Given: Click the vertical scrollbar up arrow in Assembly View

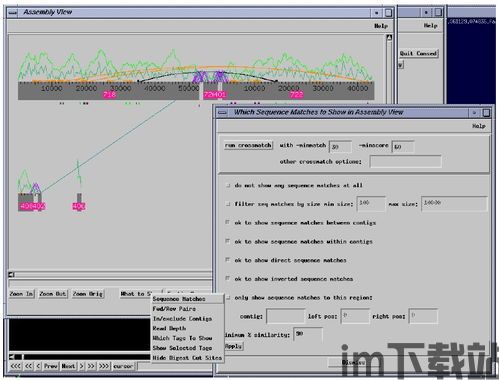Looking at the screenshot, I should pos(389,38).
